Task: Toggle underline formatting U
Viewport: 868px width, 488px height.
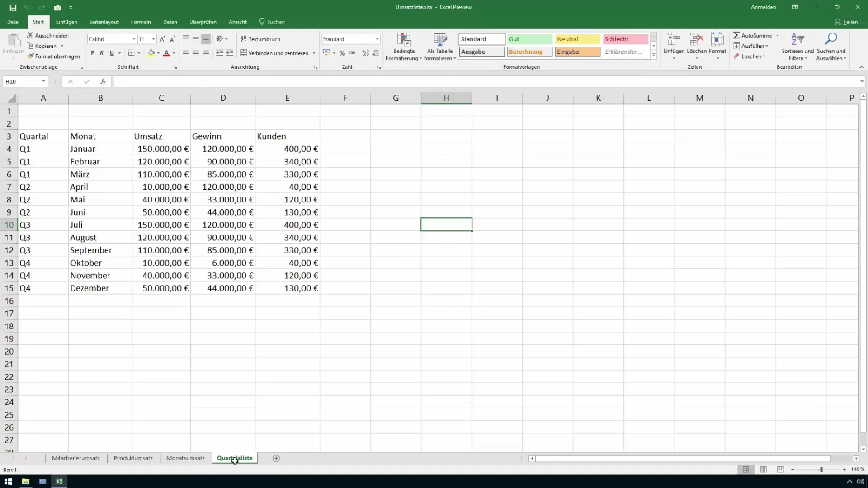Action: 112,53
